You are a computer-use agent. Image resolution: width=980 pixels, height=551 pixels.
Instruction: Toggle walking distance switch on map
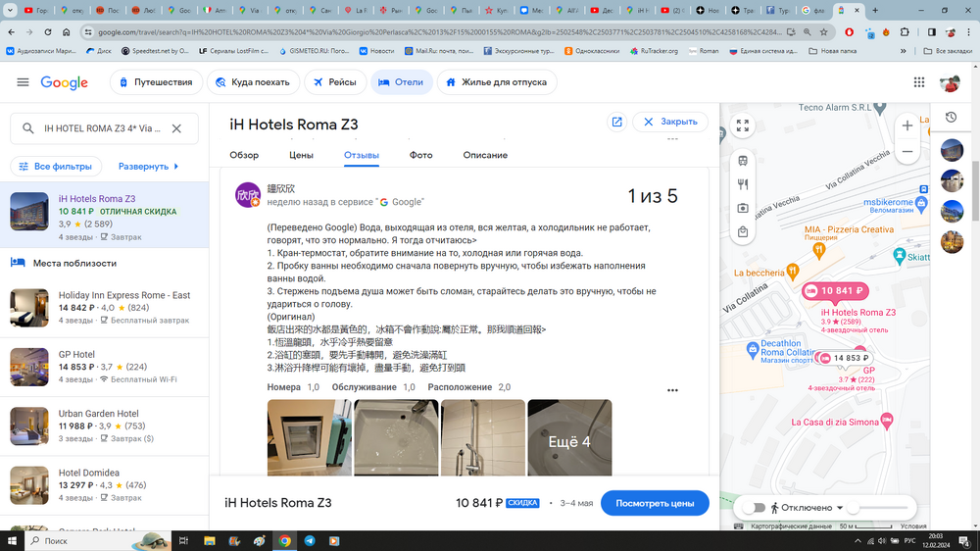point(755,508)
